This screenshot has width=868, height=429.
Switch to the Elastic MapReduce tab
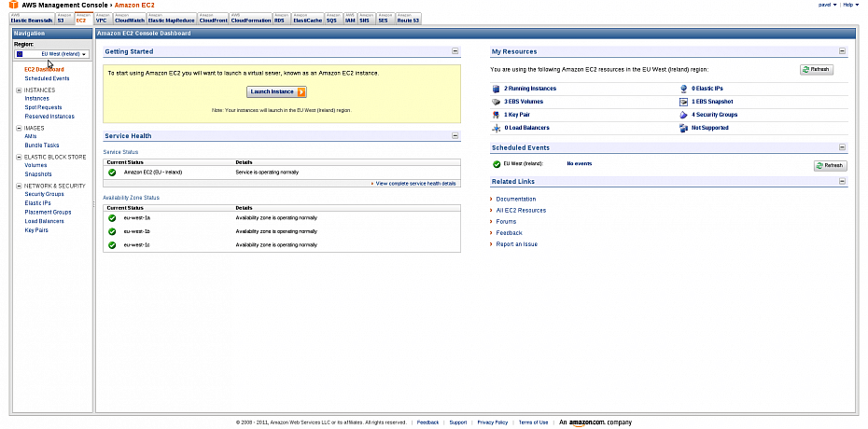[171, 19]
